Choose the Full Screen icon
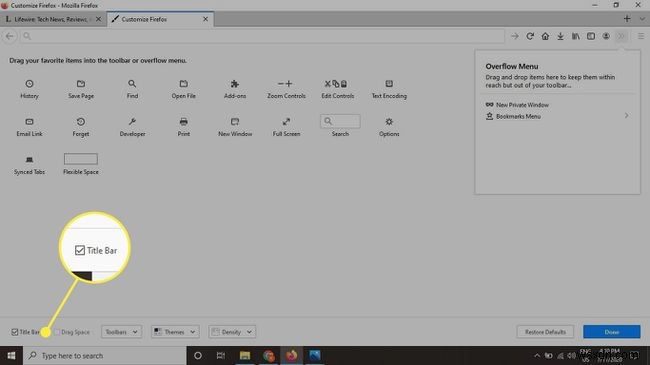Image resolution: width=650 pixels, height=365 pixels. click(x=286, y=122)
